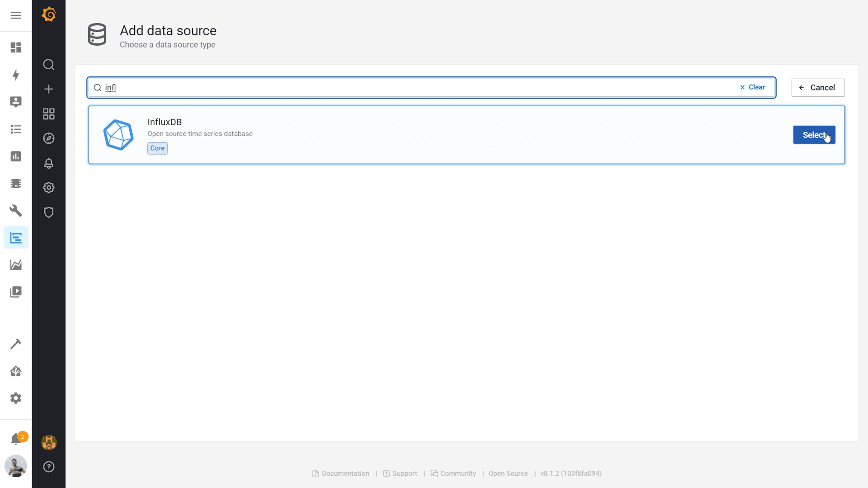Click the orange user avatar
This screenshot has height=488, width=868.
pos(48,443)
